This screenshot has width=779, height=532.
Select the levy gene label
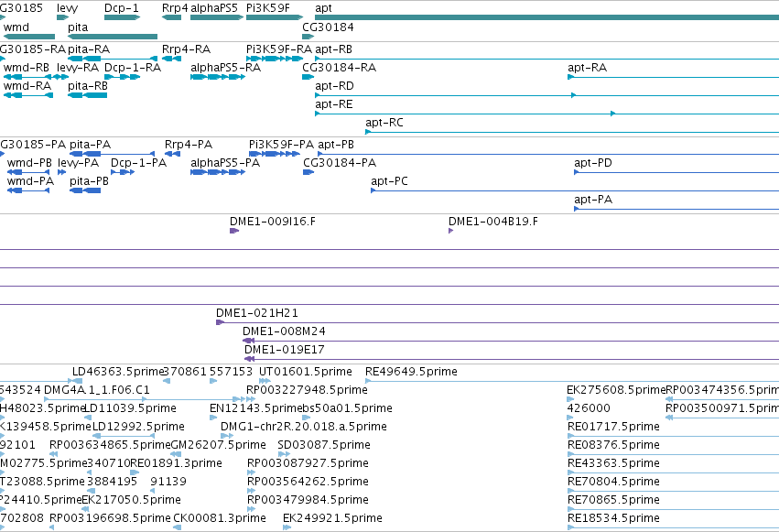67,8
